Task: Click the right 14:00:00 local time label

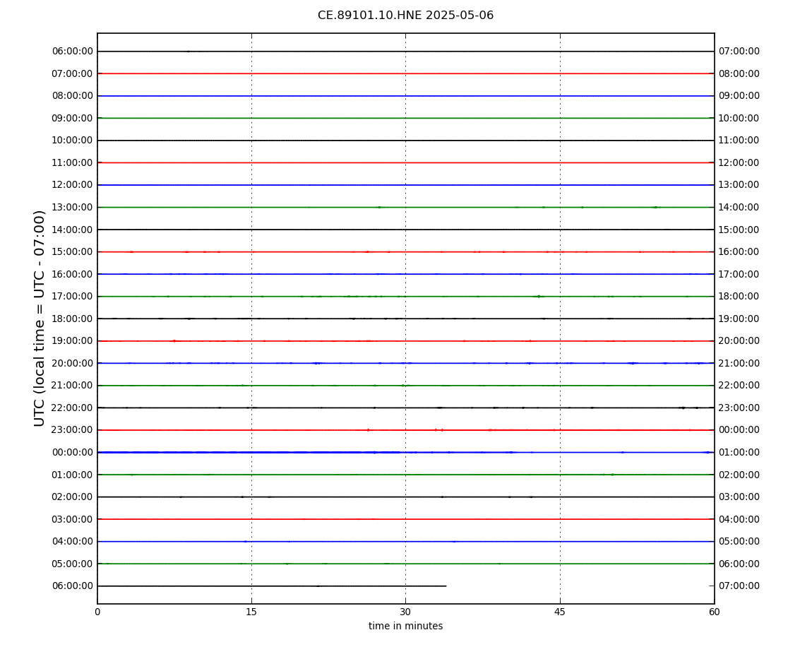Action: 739,207
